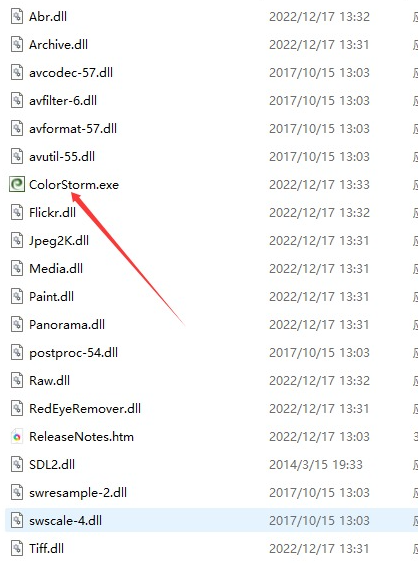
Task: Select the Jpeg2K.dll file icon
Action: tap(17, 241)
